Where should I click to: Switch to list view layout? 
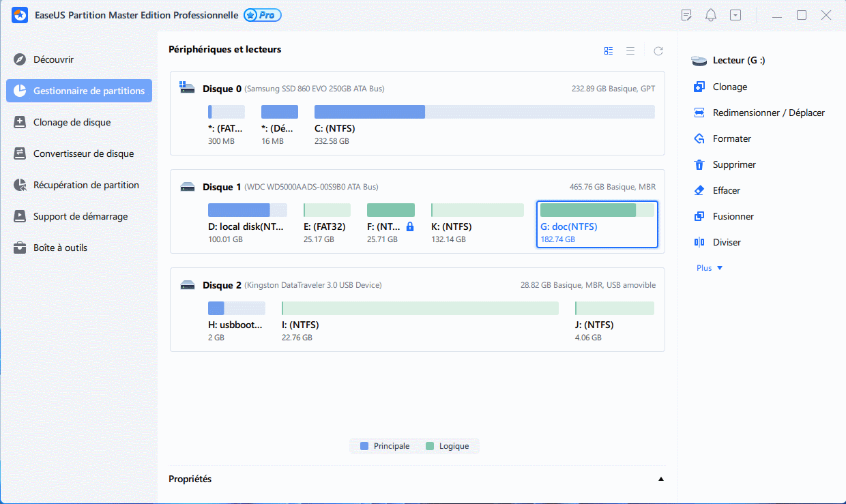coord(630,50)
